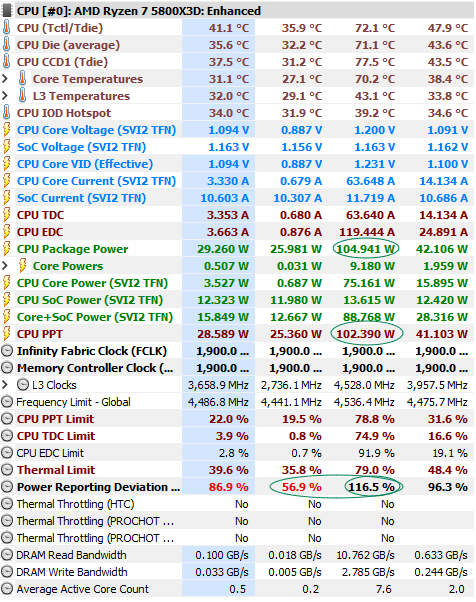Viewport: 476px width, 602px height.
Task: Click the circle icon beside Frequency Limit - Global
Action: tap(7, 402)
